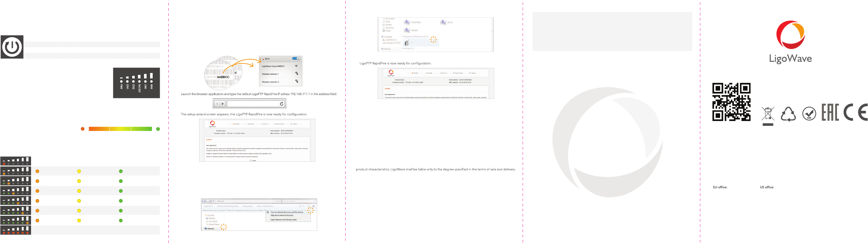
Task: Click LigoWave logo in wizard with I agree checkbox
Action: [212, 124]
